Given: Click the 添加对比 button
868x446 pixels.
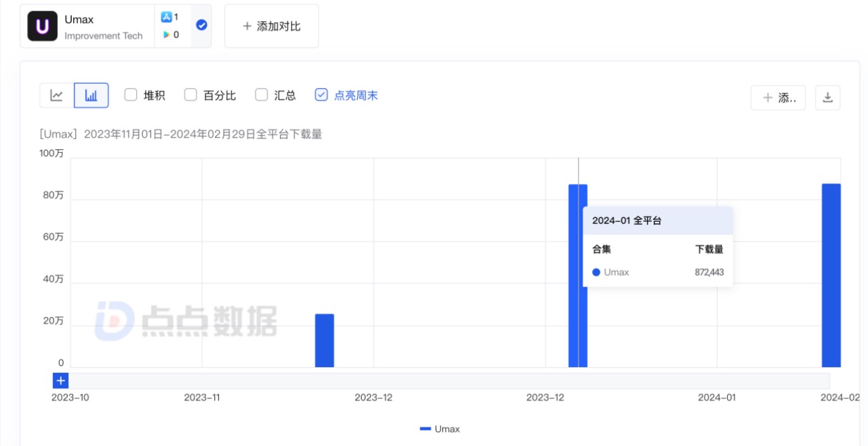Looking at the screenshot, I should click(271, 26).
